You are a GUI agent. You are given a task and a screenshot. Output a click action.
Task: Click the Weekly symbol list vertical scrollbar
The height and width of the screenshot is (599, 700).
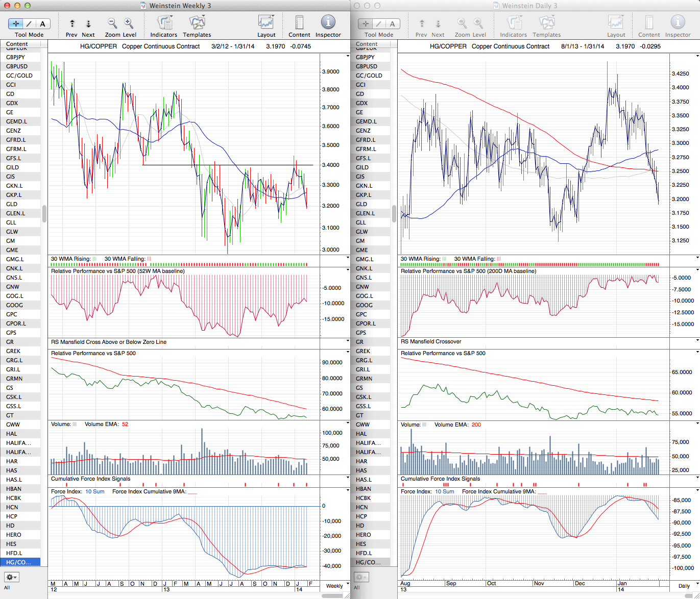click(44, 213)
